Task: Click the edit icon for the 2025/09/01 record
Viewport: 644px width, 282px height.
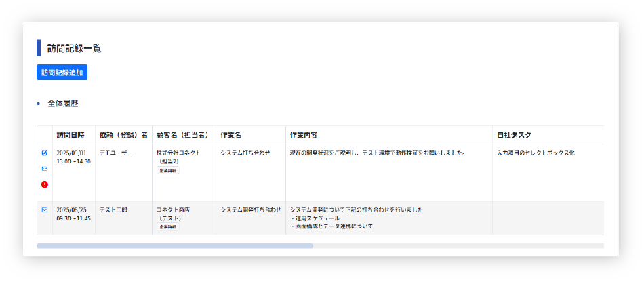Action: tap(45, 153)
